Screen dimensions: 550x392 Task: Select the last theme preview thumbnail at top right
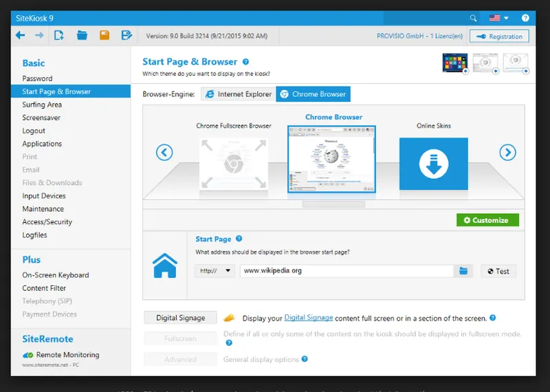pos(516,63)
